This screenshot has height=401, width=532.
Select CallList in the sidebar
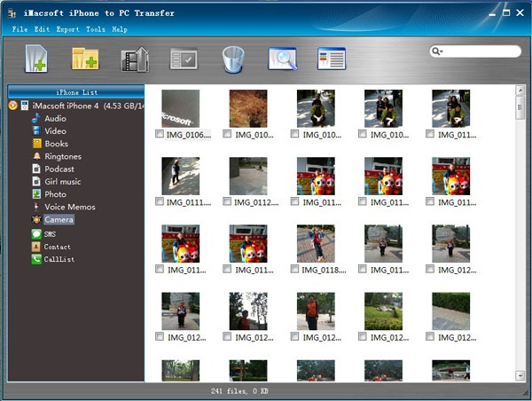[57, 259]
